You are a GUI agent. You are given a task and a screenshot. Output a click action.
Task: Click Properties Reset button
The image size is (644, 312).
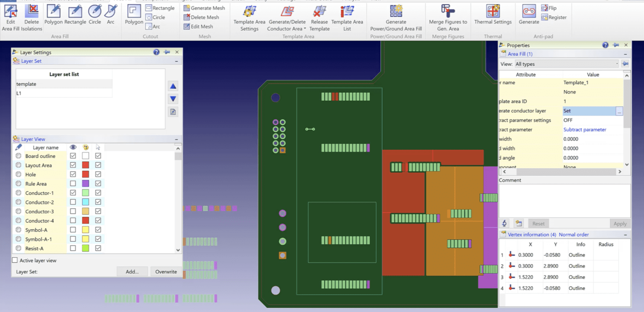click(538, 224)
